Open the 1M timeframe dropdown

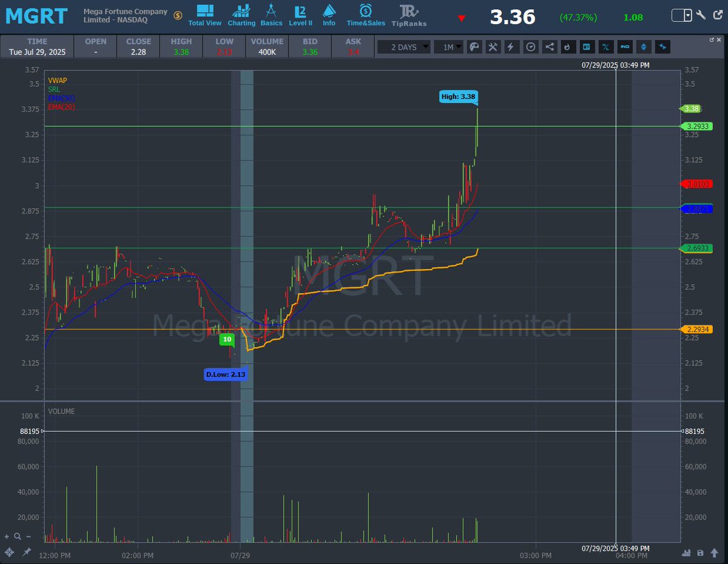click(449, 46)
